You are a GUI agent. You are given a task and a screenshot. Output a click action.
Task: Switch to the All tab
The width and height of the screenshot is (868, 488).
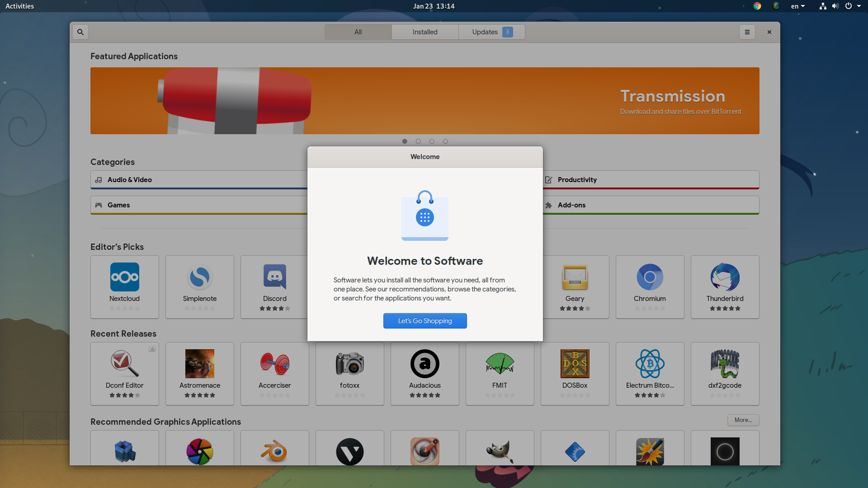[358, 32]
